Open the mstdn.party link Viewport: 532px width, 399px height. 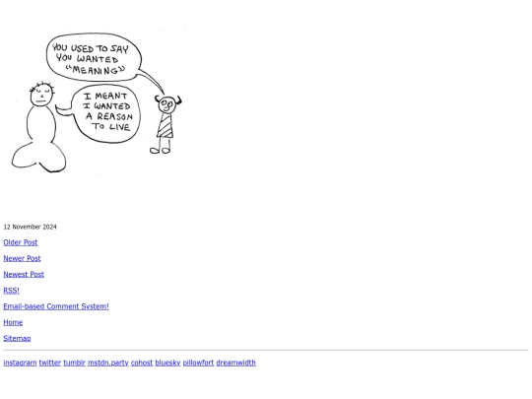point(108,363)
